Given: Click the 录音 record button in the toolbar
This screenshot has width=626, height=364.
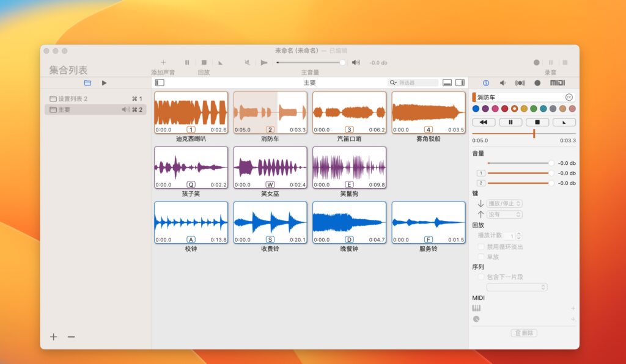Looking at the screenshot, I should [536, 62].
